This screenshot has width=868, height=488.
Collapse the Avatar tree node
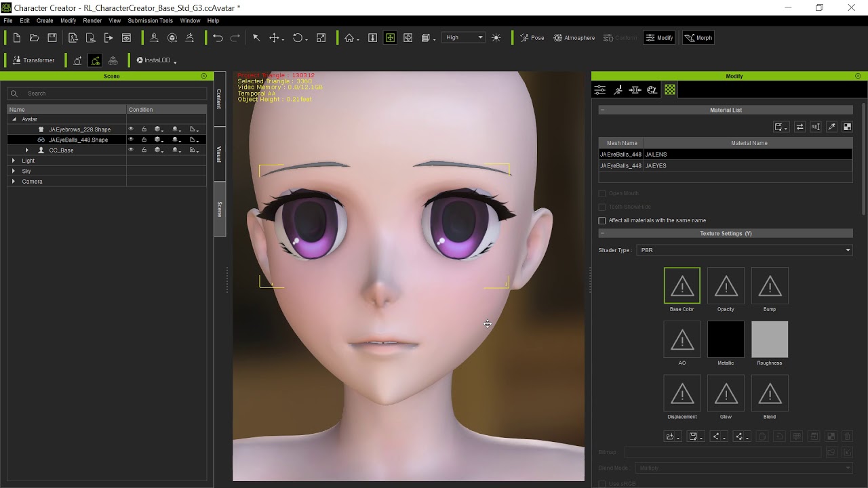(x=14, y=119)
